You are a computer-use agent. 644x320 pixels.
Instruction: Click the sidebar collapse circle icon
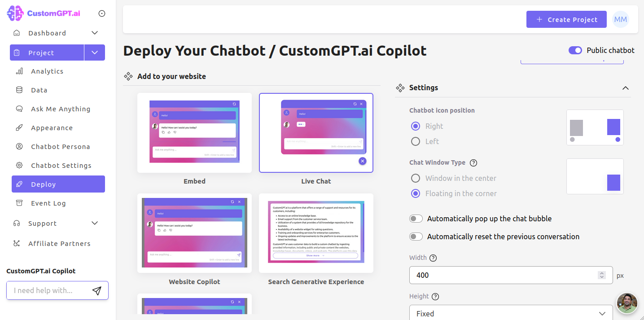click(102, 13)
